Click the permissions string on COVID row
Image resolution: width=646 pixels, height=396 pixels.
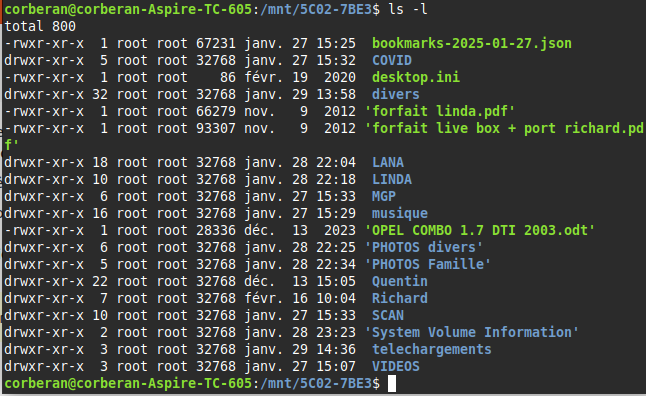click(44, 61)
